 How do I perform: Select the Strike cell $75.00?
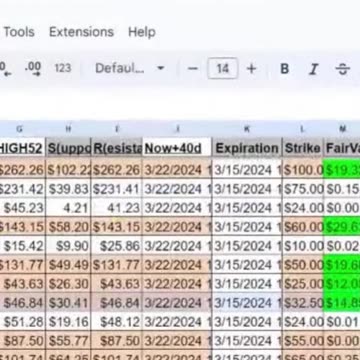302,189
